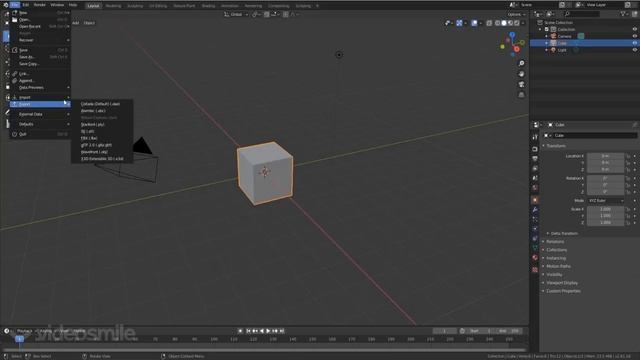
Task: Hide the Cube via its eye icon
Action: 634,43
